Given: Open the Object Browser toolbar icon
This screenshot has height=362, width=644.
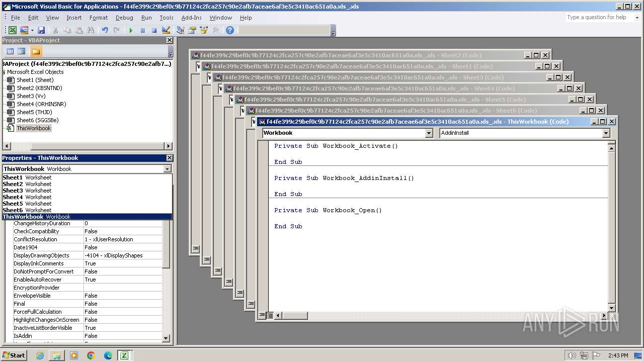Looking at the screenshot, I should (203, 30).
